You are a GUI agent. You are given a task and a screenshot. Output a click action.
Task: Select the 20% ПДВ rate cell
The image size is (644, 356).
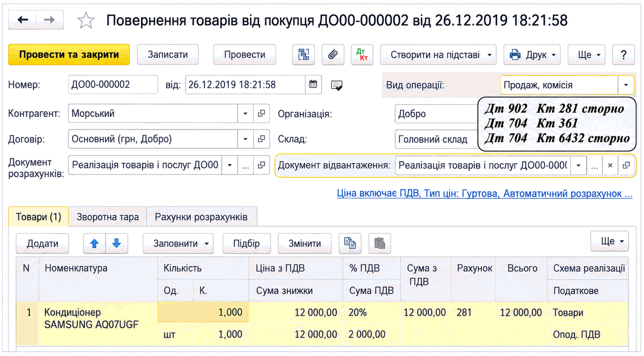(x=371, y=313)
